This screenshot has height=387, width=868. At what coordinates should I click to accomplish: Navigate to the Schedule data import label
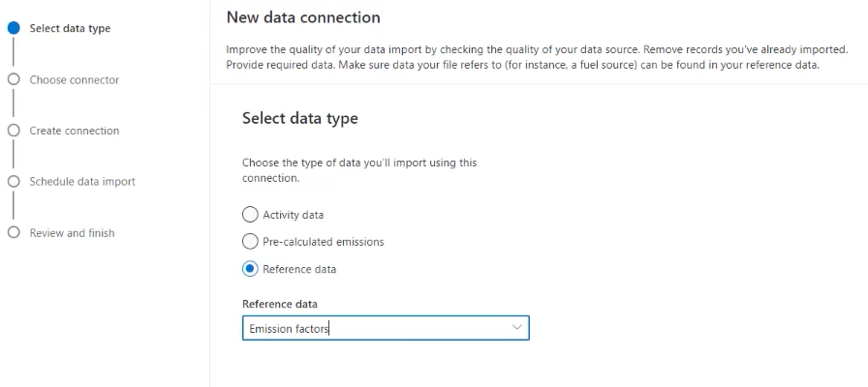(82, 181)
